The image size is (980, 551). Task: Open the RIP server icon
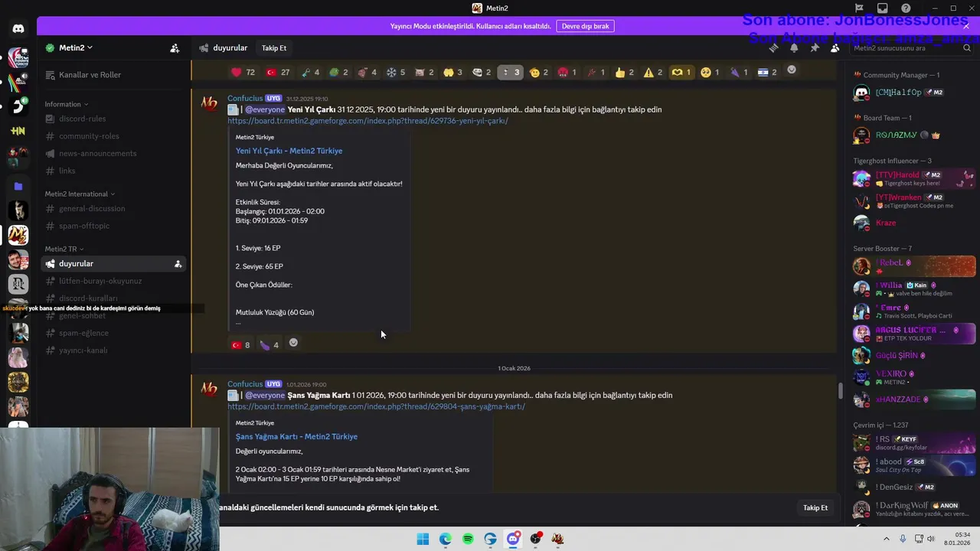point(18,284)
